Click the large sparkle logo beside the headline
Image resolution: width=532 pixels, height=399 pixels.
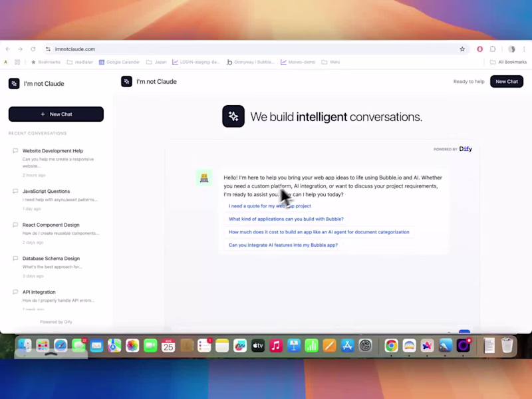[233, 116]
